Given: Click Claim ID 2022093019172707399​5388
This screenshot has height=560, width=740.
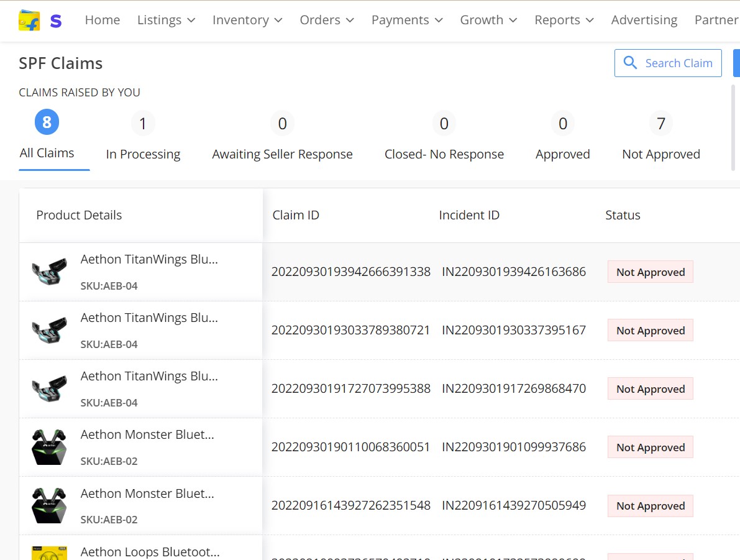Looking at the screenshot, I should pos(350,388).
